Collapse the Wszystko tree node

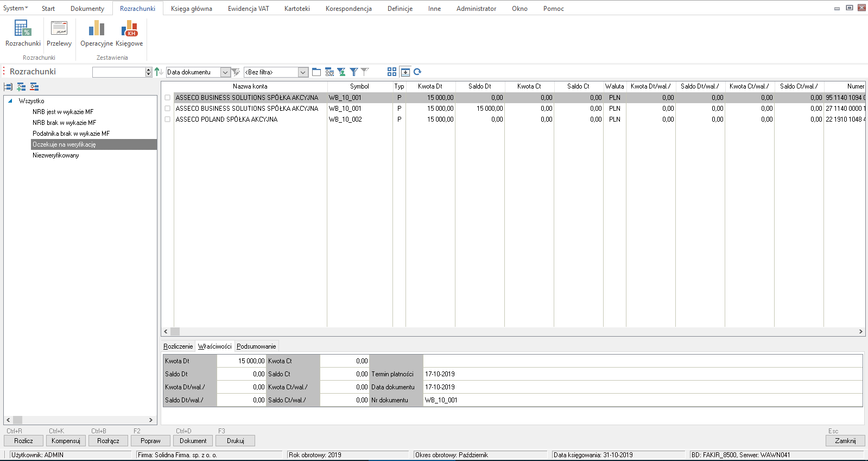[x=10, y=101]
